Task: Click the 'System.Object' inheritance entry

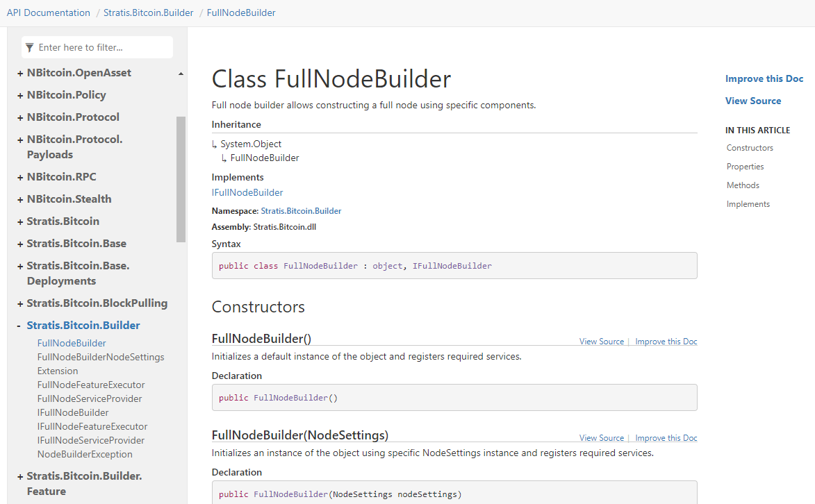Action: [x=251, y=144]
